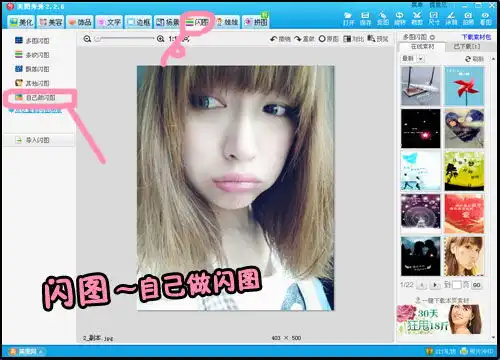Choose the heart-shaped photo thumbnail

[464, 129]
